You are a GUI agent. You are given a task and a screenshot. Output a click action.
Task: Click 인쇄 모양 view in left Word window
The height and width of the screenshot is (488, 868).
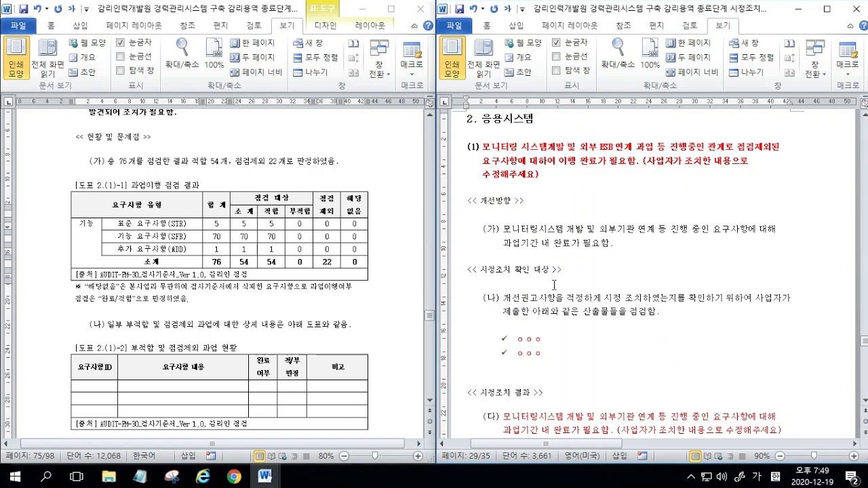coord(16,58)
